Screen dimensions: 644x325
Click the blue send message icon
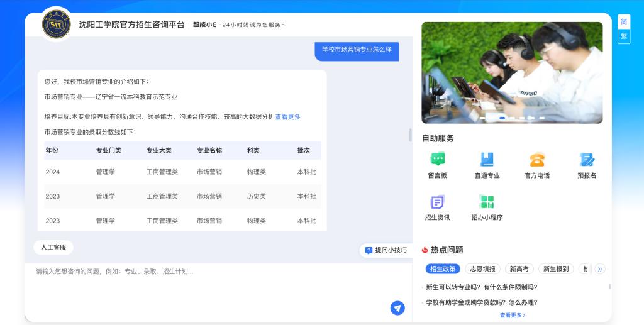tap(397, 307)
